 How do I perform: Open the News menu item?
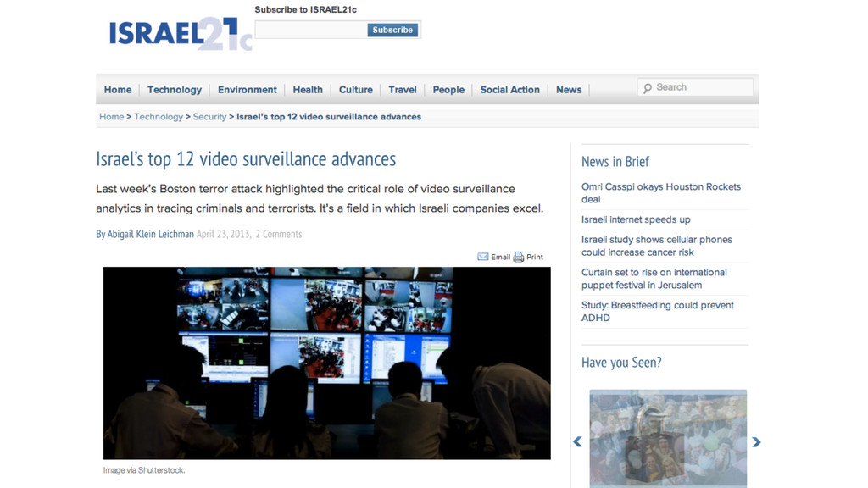point(569,90)
